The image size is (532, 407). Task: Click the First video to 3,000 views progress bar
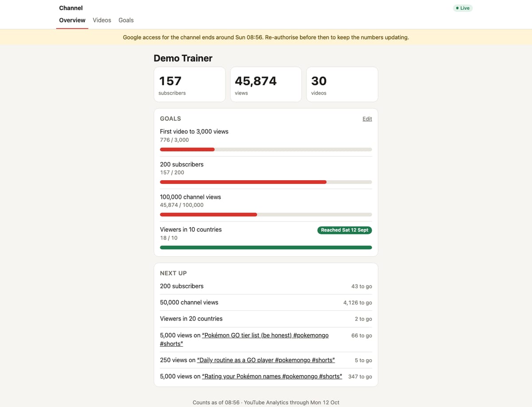tap(266, 150)
